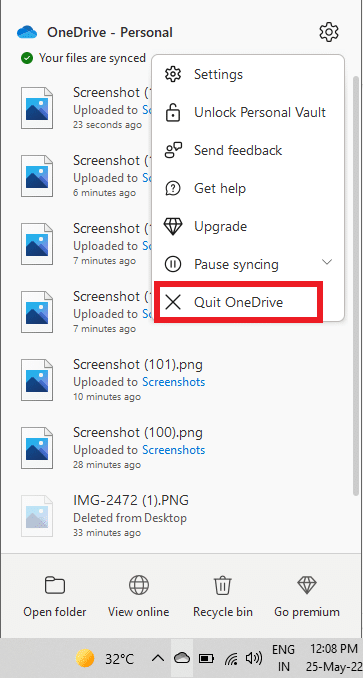Select the Upgrade diamond icon in menu
Image resolution: width=363 pixels, height=678 pixels.
[173, 227]
